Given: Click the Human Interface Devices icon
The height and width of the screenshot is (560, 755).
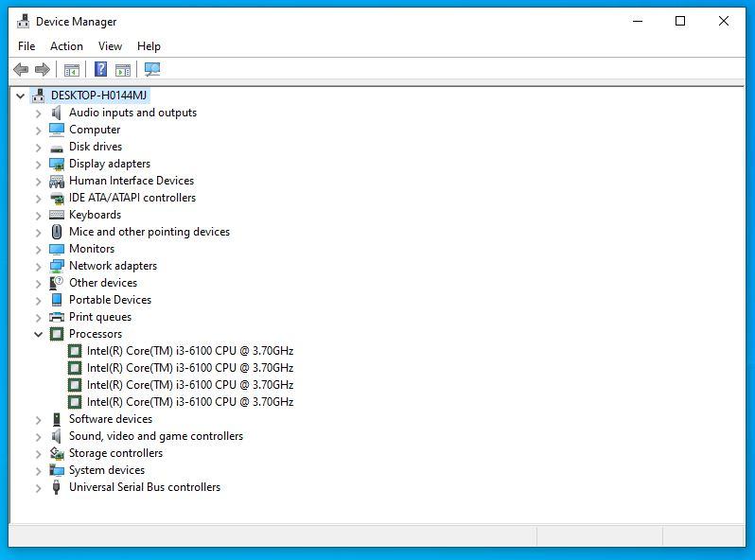Looking at the screenshot, I should tap(57, 181).
